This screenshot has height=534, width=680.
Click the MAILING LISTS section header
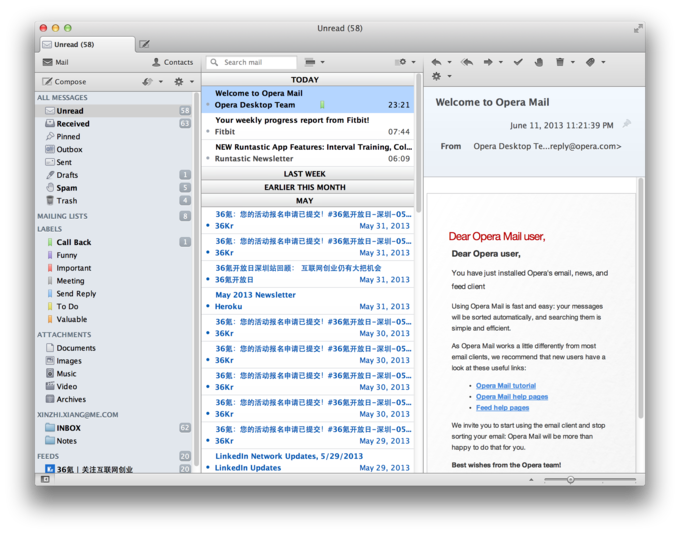pos(62,216)
